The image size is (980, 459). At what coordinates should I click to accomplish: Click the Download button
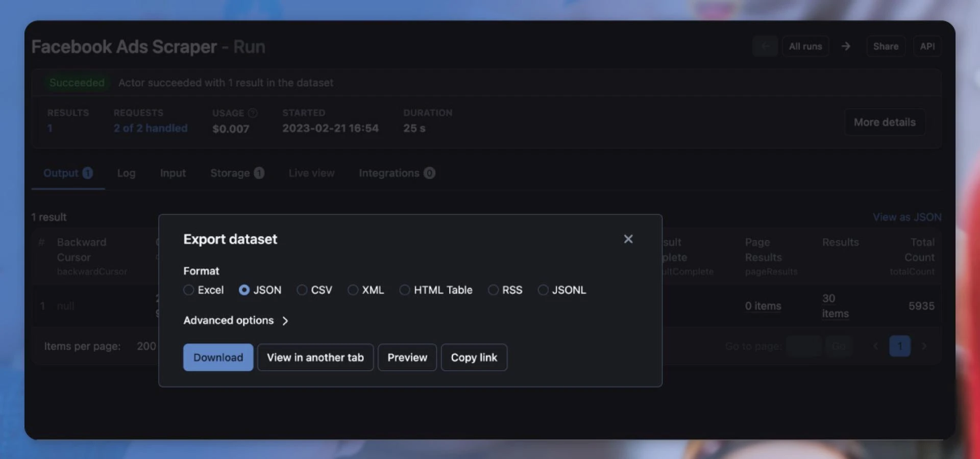click(x=218, y=358)
